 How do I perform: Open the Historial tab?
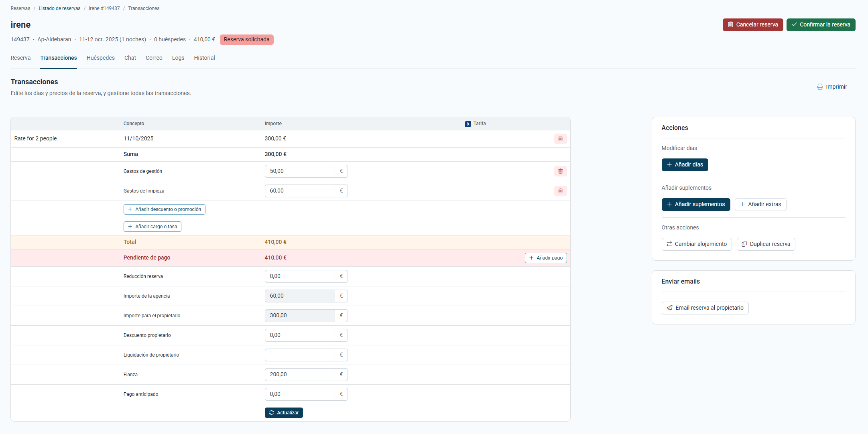coord(204,58)
